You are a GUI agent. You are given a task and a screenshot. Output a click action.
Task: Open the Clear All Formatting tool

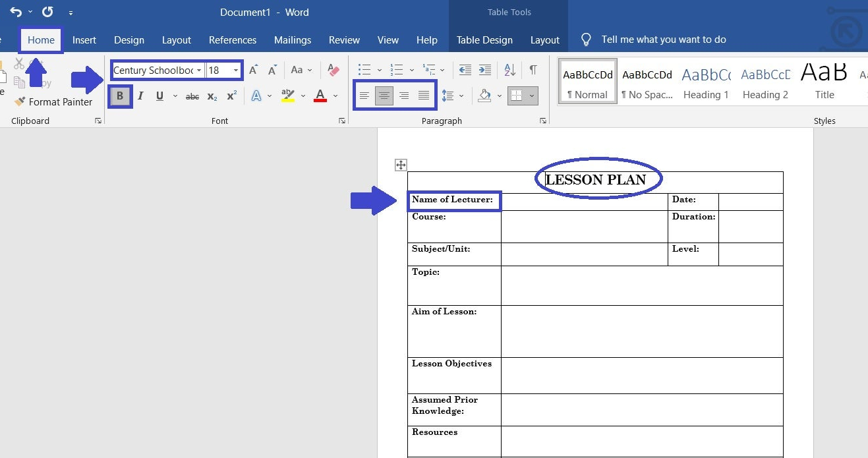pos(333,69)
